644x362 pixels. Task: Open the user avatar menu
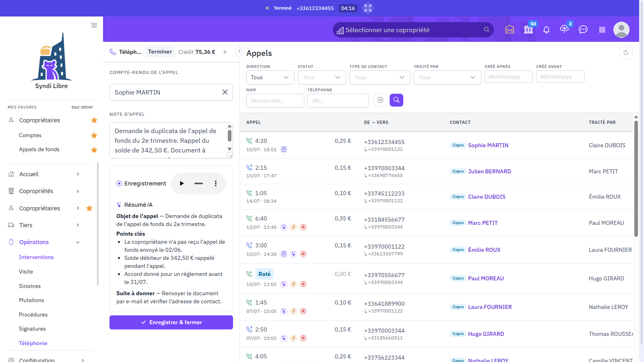[x=621, y=30]
